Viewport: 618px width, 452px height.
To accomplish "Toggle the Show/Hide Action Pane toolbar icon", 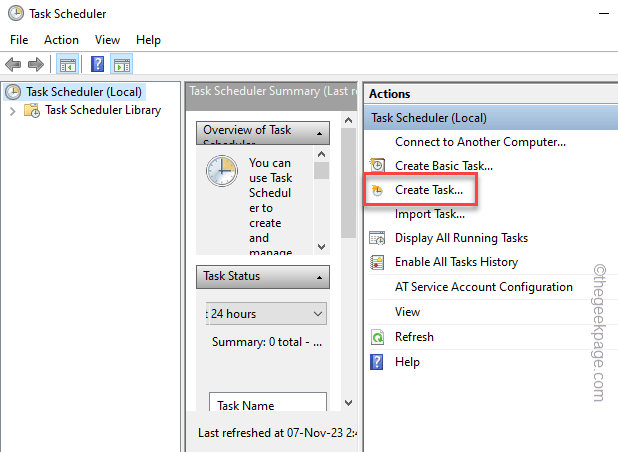I will [x=122, y=64].
